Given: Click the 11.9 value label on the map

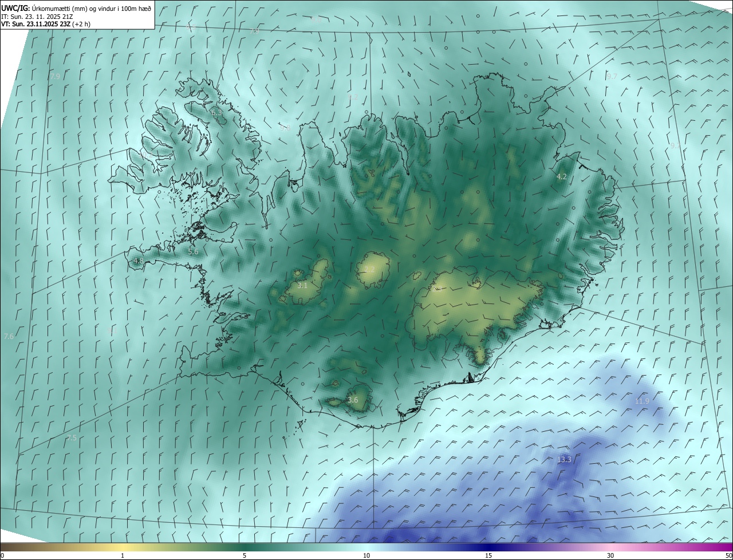Looking at the screenshot, I should (x=642, y=401).
